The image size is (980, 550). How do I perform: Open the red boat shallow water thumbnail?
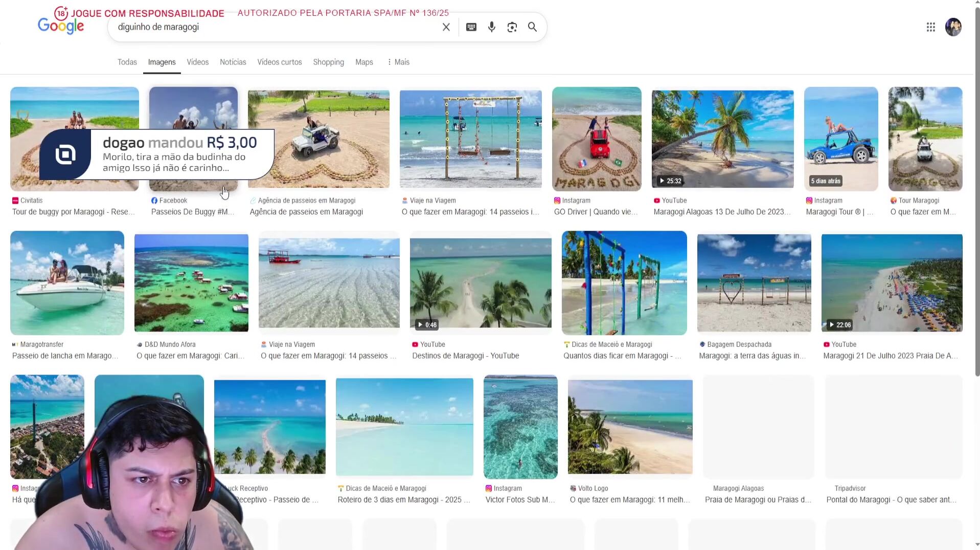point(329,283)
